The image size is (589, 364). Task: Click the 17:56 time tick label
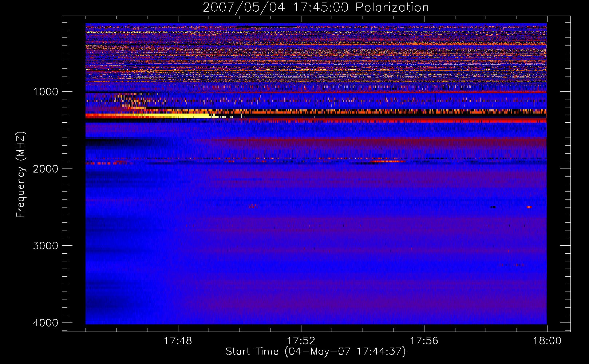click(x=424, y=341)
